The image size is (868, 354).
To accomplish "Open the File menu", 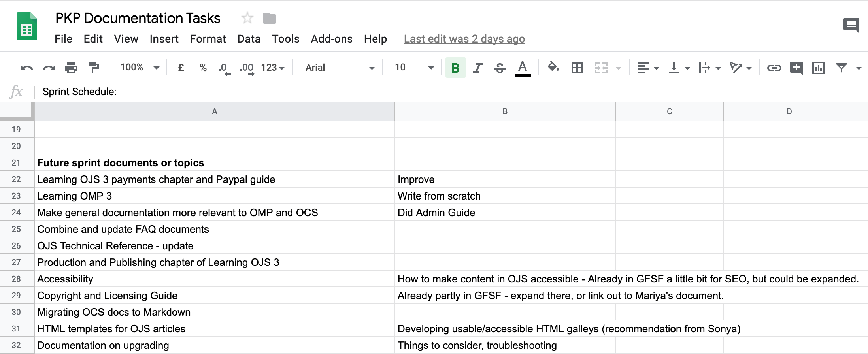I will [x=63, y=39].
